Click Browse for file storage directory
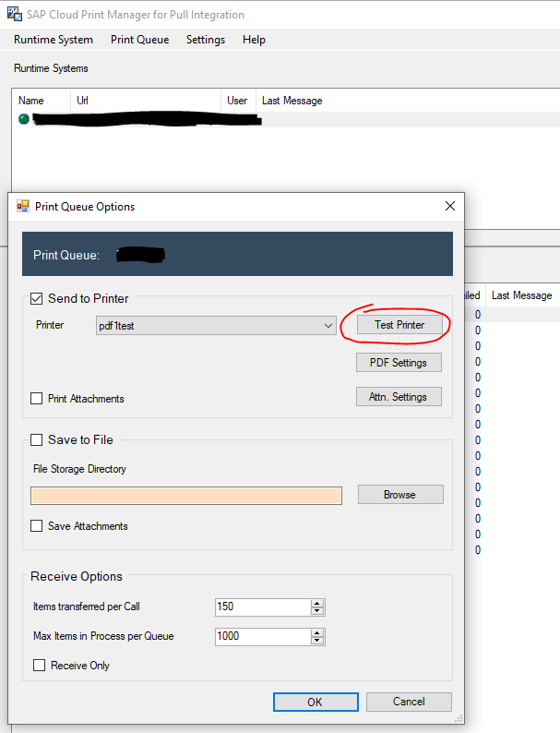This screenshot has height=733, width=560. click(x=400, y=495)
